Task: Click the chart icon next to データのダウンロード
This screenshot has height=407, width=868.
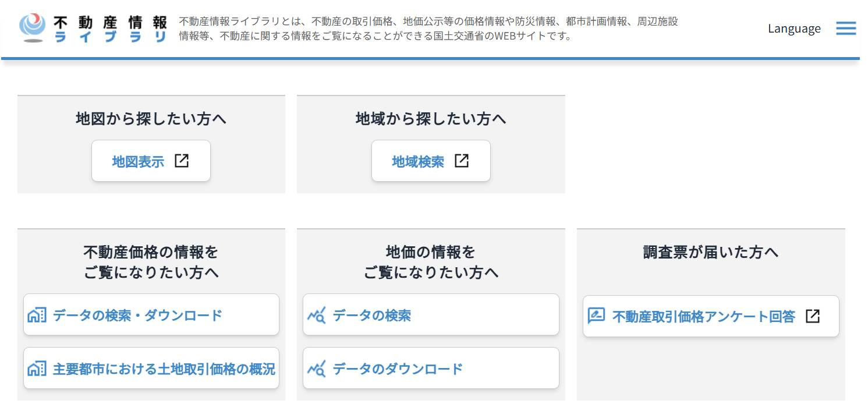Action: tap(318, 368)
